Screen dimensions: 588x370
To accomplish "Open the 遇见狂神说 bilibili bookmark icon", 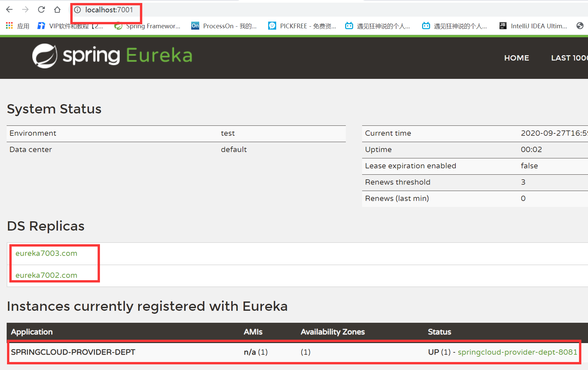I will click(349, 26).
